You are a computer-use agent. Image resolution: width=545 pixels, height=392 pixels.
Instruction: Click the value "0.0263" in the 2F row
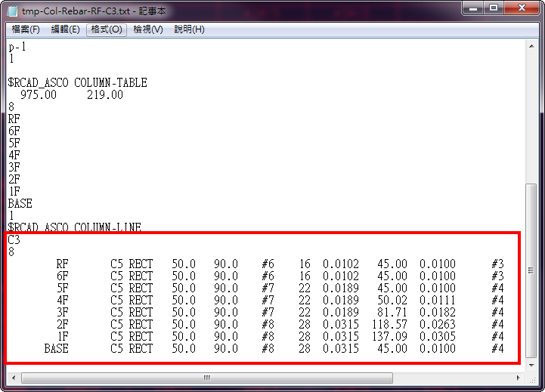point(437,324)
